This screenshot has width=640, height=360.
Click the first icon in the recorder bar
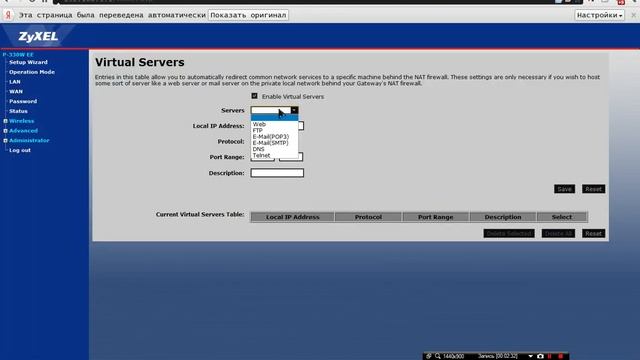pyautogui.click(x=429, y=356)
